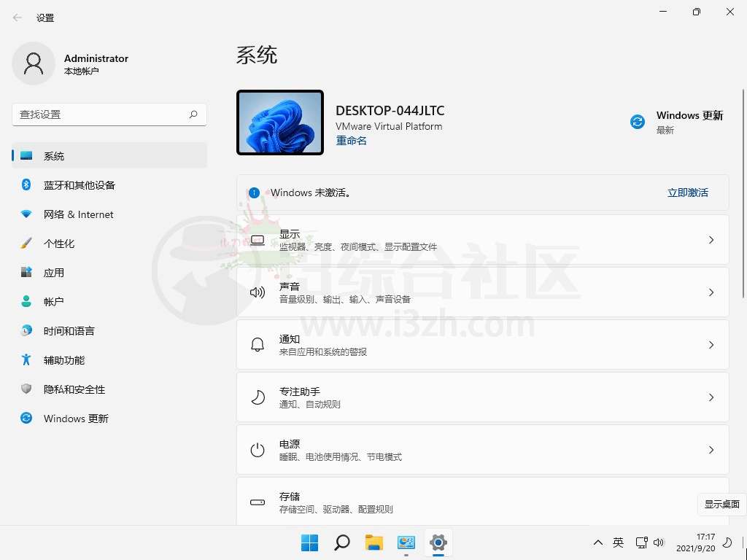Click the Start button on taskbar

(x=309, y=542)
